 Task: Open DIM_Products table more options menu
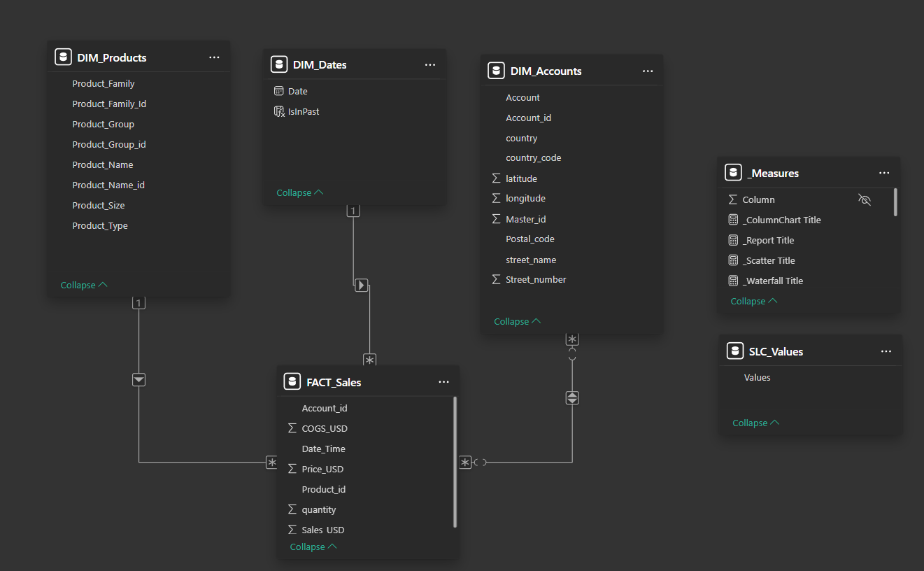pyautogui.click(x=214, y=57)
